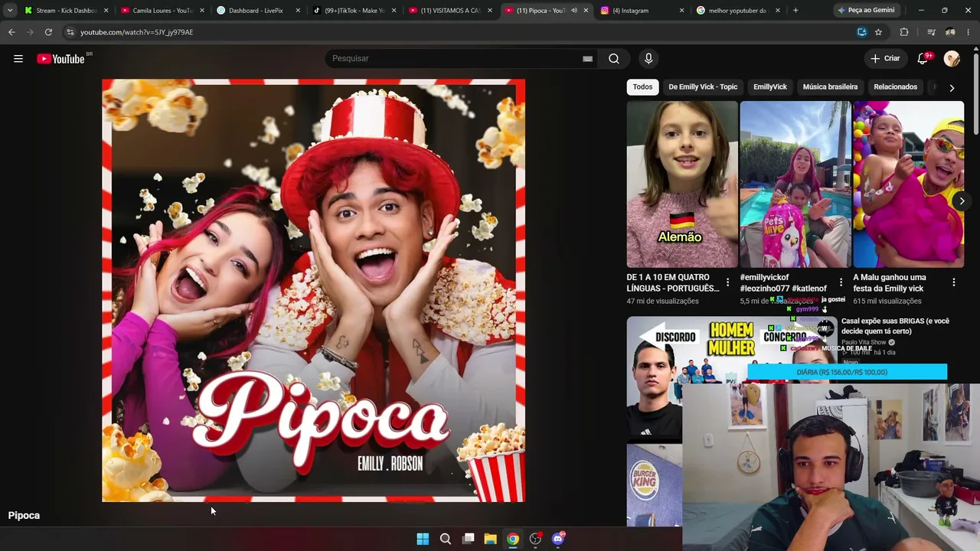
Task: Click the YouTube search magnifier button
Action: (x=614, y=59)
